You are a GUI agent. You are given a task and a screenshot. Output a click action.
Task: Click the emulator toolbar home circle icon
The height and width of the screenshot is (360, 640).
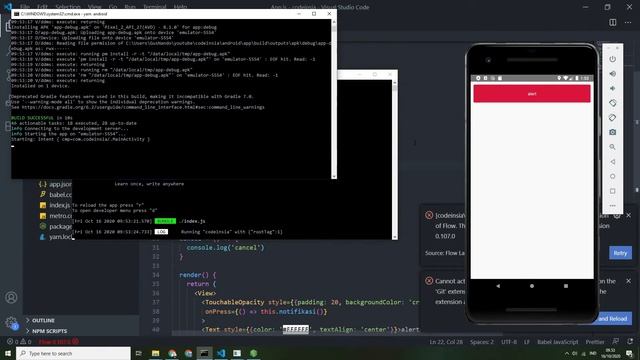612,176
